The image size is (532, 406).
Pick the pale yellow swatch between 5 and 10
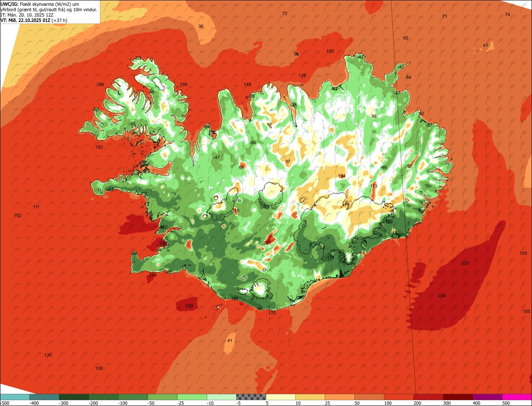coord(281,397)
